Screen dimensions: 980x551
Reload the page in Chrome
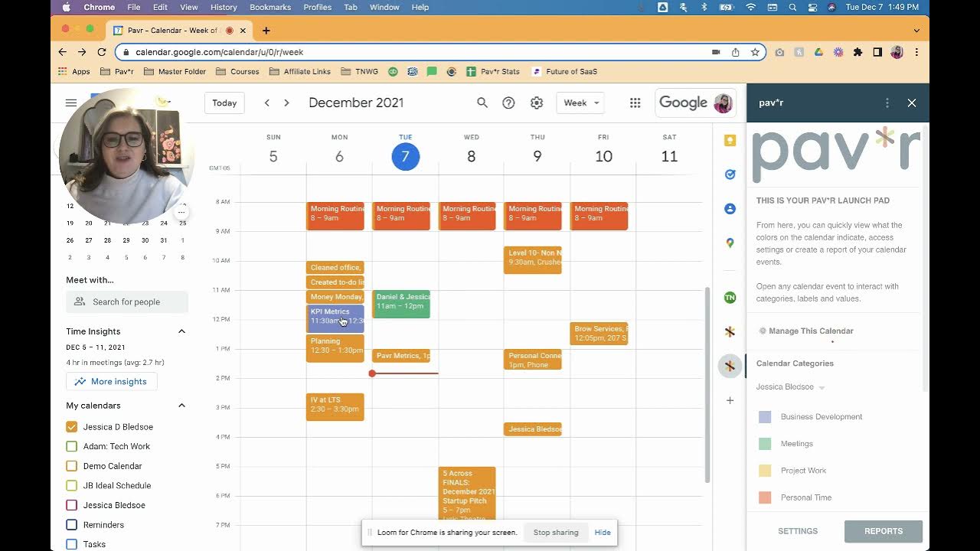click(101, 52)
